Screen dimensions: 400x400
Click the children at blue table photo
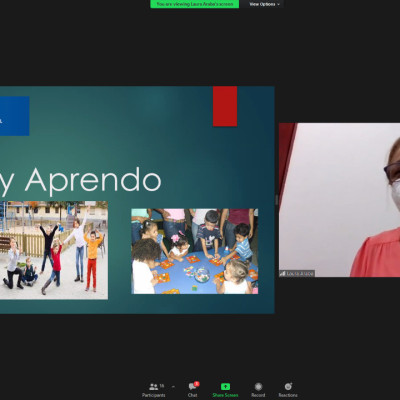195,251
